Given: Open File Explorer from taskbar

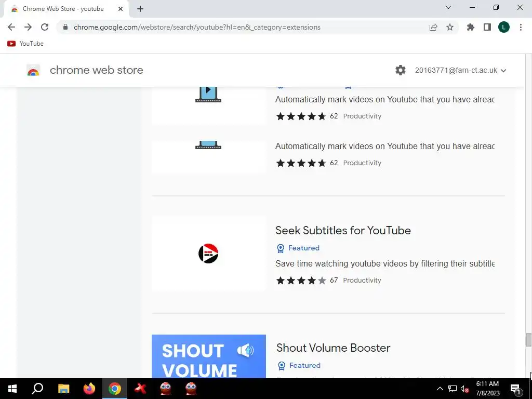Looking at the screenshot, I should (x=63, y=389).
